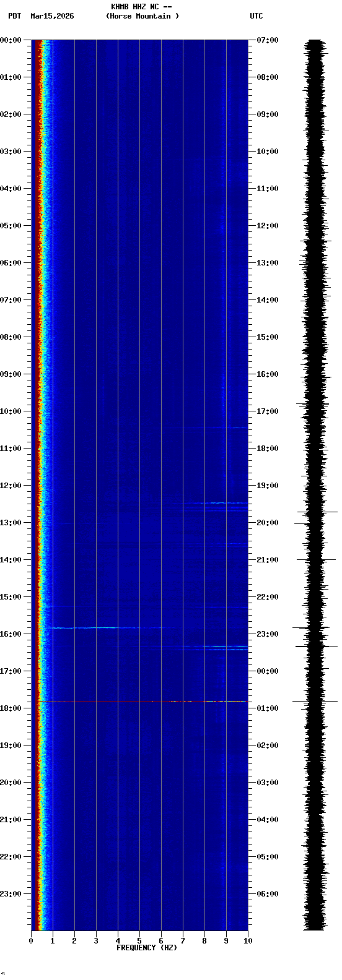Click the 07:00 UTC right-axis label
Screen dimensions: 342x980
[268, 40]
